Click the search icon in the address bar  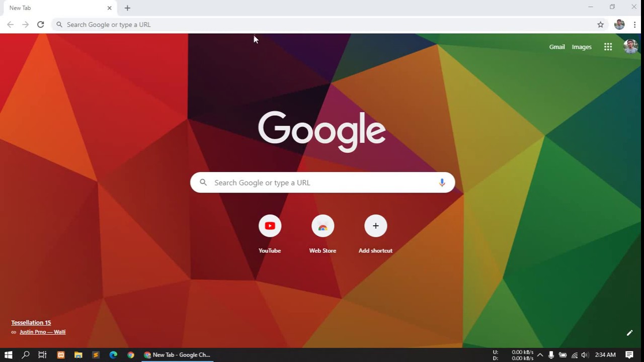59,24
